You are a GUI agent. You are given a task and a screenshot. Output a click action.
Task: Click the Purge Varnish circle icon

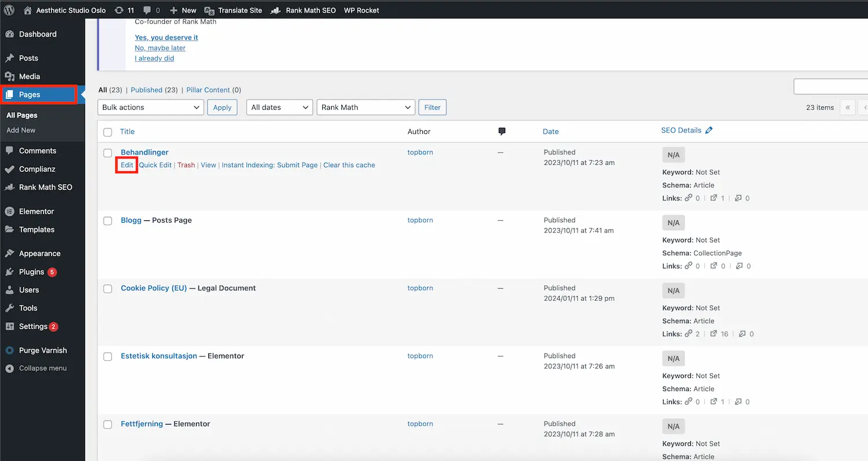point(9,350)
